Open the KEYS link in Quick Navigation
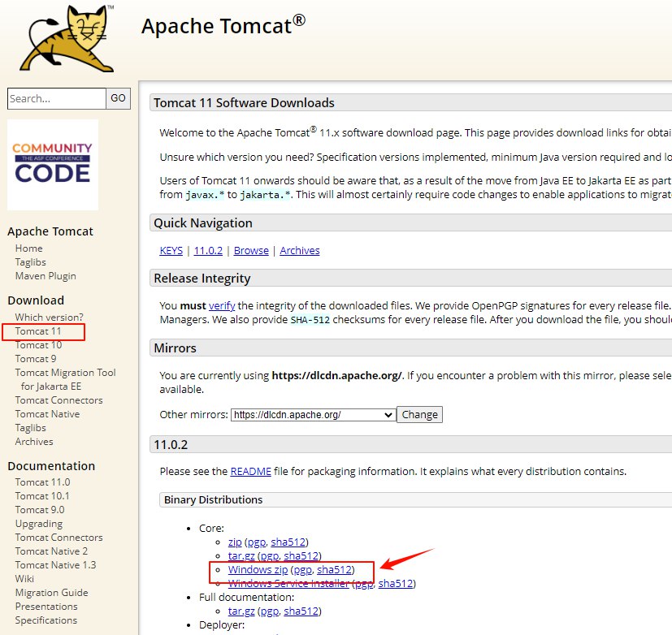672x635 pixels. (x=171, y=251)
